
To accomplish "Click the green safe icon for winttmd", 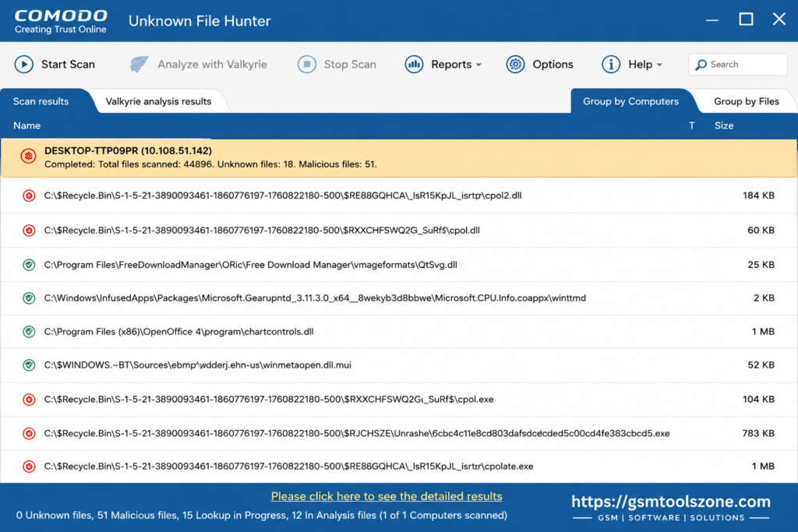I will tap(29, 298).
